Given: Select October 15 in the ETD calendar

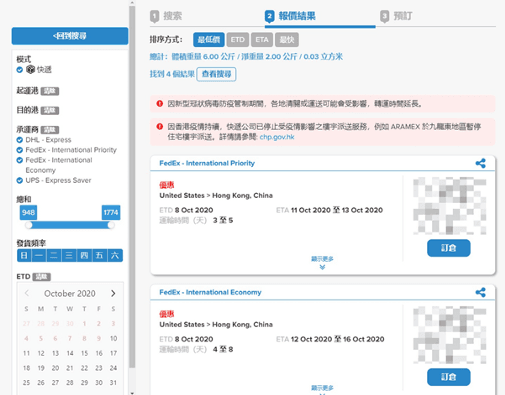Looking at the screenshot, I should click(x=84, y=353).
